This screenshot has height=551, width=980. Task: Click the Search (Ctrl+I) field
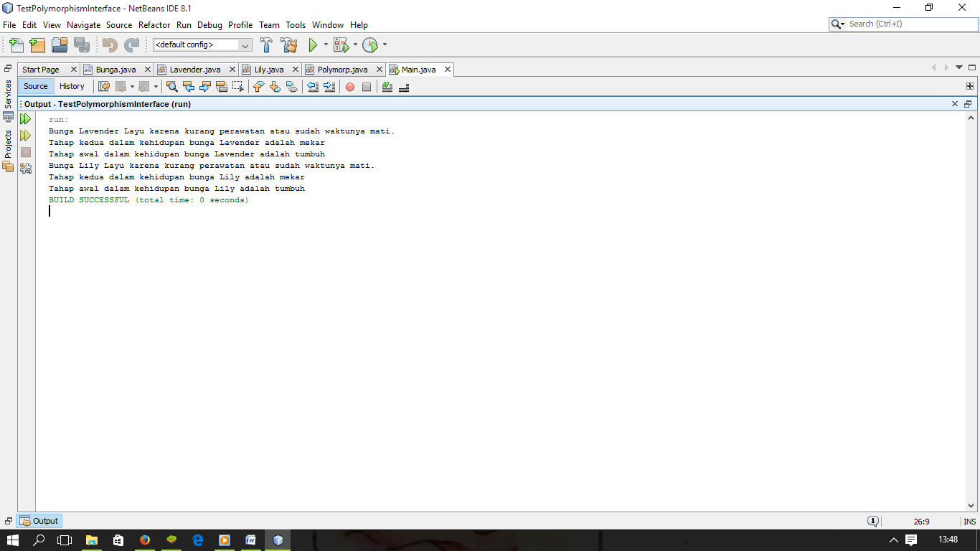[x=913, y=24]
